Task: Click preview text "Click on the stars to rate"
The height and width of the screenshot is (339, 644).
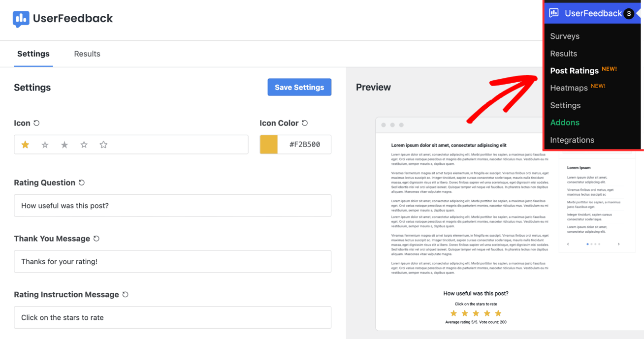Action: click(x=476, y=304)
